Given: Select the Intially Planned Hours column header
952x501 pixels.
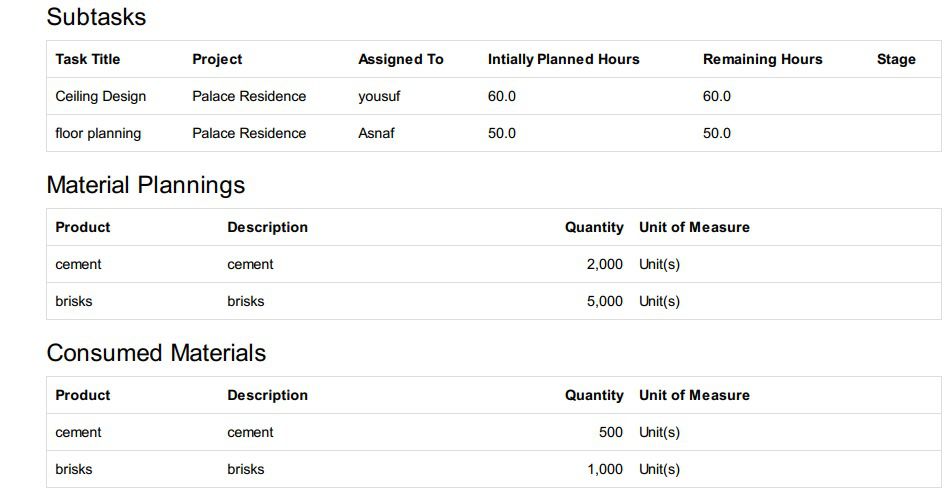Looking at the screenshot, I should (x=563, y=59).
